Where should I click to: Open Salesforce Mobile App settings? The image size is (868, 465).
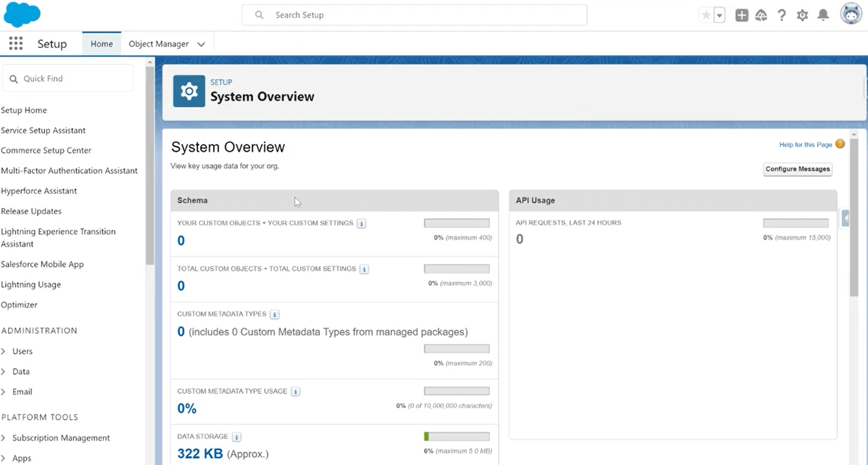click(42, 264)
